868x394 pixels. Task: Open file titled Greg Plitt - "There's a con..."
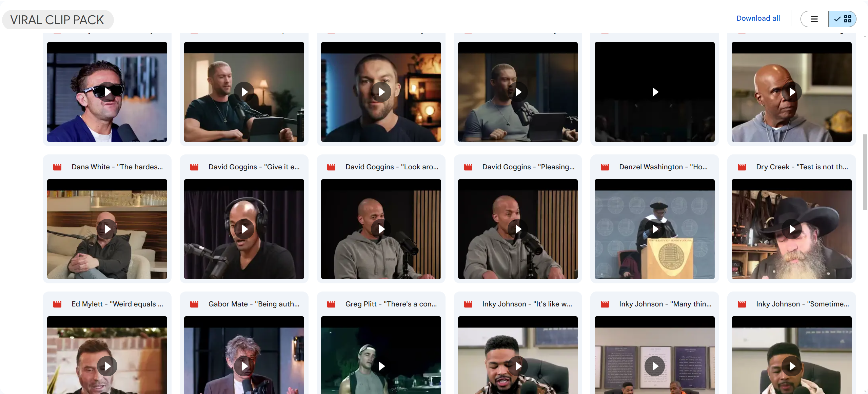pyautogui.click(x=391, y=304)
